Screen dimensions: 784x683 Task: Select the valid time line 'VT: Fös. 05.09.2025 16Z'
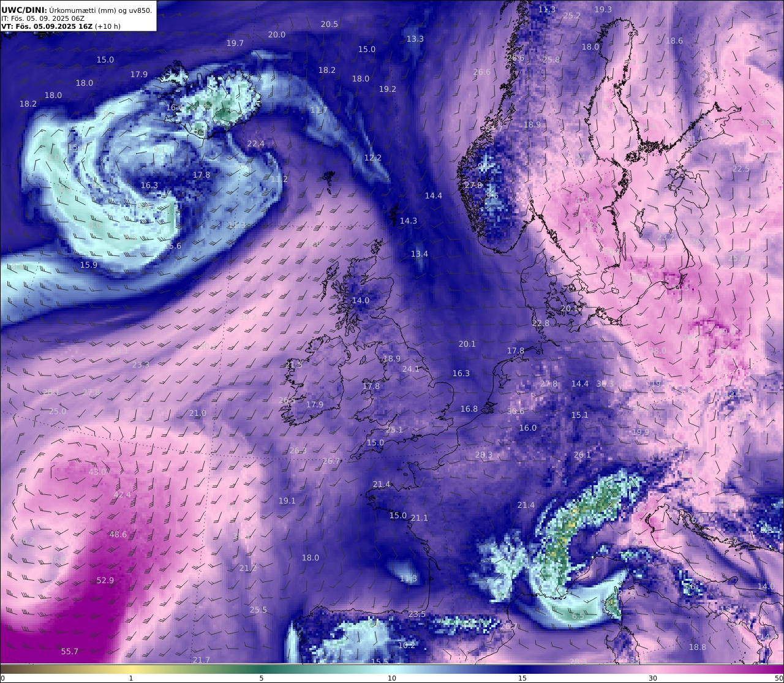[47, 26]
